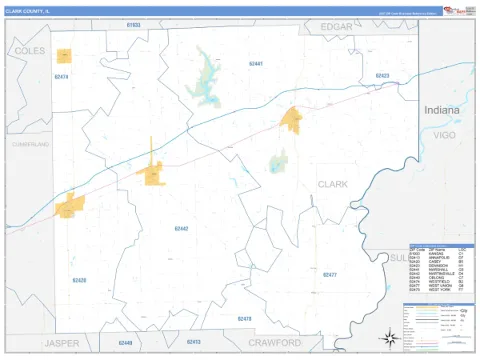Click the green line sample in legend

tap(427, 349)
